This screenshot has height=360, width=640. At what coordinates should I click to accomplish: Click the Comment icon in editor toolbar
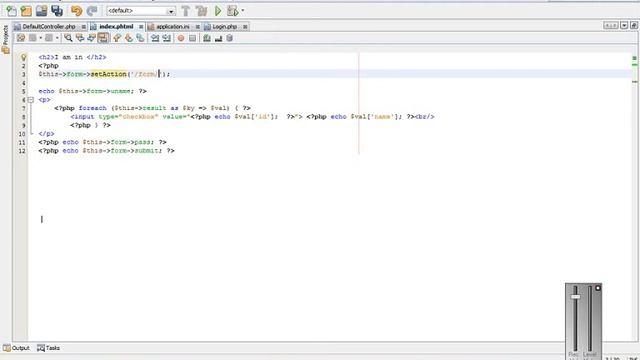point(207,38)
